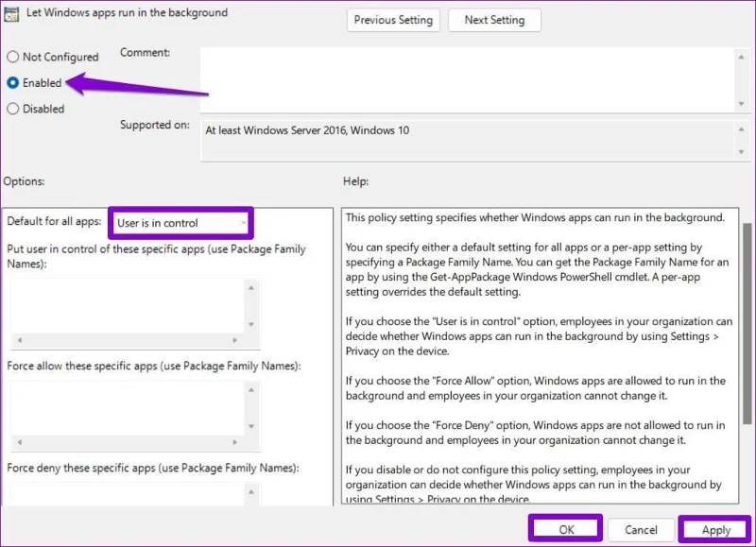This screenshot has height=547, width=756.
Task: Click the Force allow apps list box
Action: (128, 408)
